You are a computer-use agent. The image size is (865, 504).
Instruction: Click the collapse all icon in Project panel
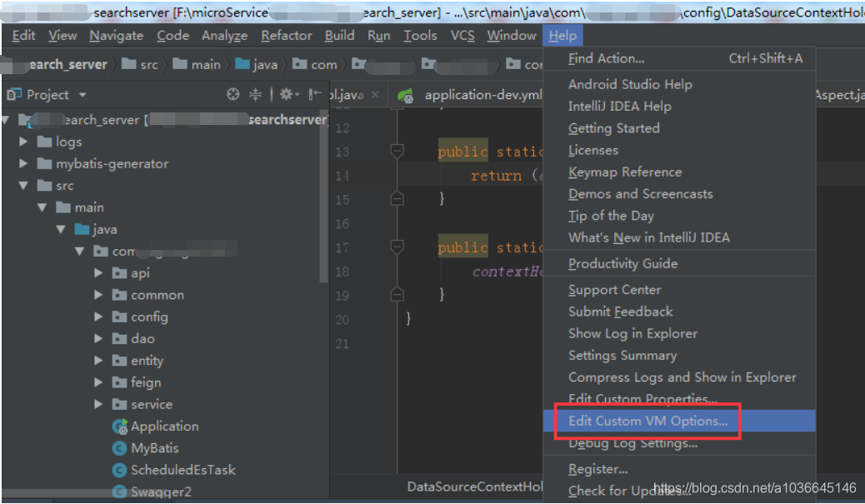255,94
